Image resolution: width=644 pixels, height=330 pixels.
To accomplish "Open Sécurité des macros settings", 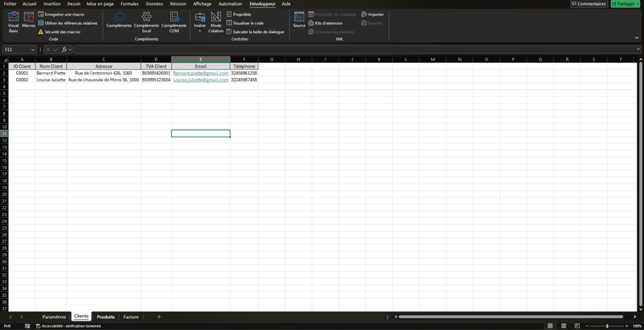I will click(x=59, y=31).
